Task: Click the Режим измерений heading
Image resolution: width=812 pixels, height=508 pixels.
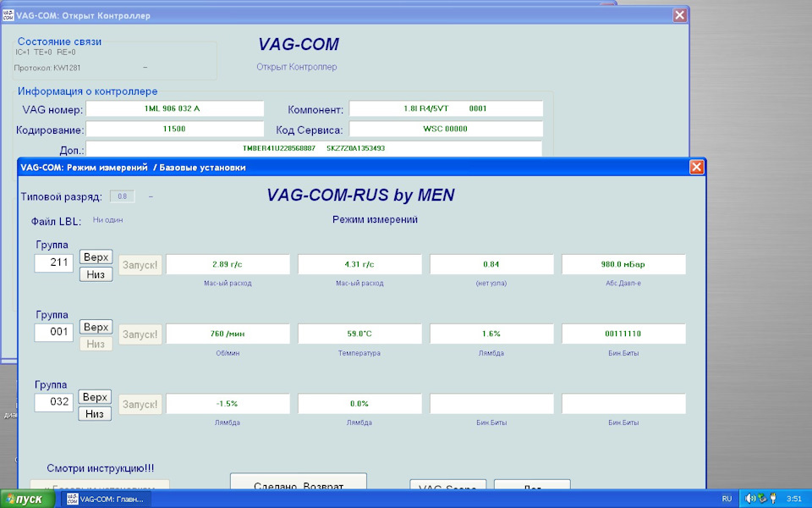Action: pyautogui.click(x=375, y=220)
